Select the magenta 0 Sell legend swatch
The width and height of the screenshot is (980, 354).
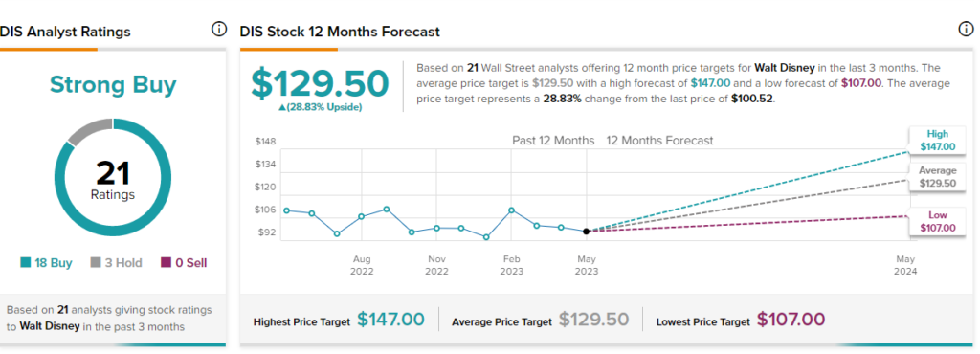(x=166, y=263)
